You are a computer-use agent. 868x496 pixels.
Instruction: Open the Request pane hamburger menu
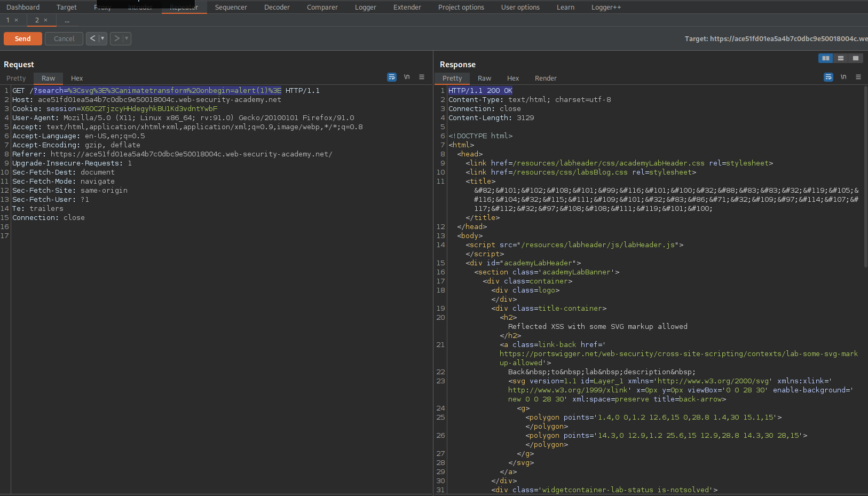coord(422,77)
